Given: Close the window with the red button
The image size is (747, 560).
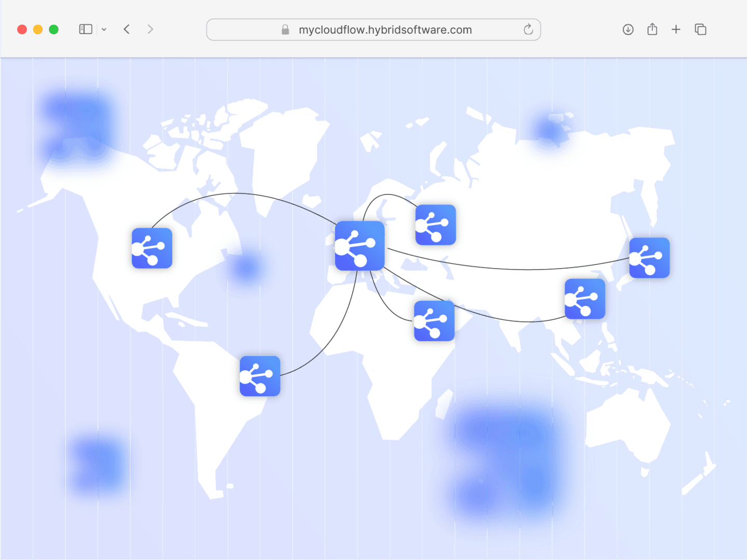Looking at the screenshot, I should (22, 30).
